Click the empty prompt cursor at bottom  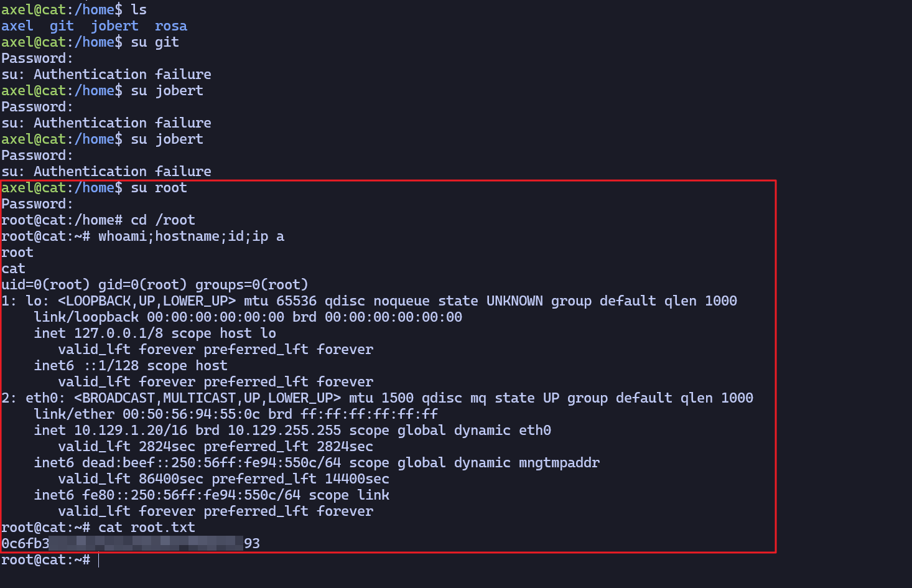click(x=99, y=560)
